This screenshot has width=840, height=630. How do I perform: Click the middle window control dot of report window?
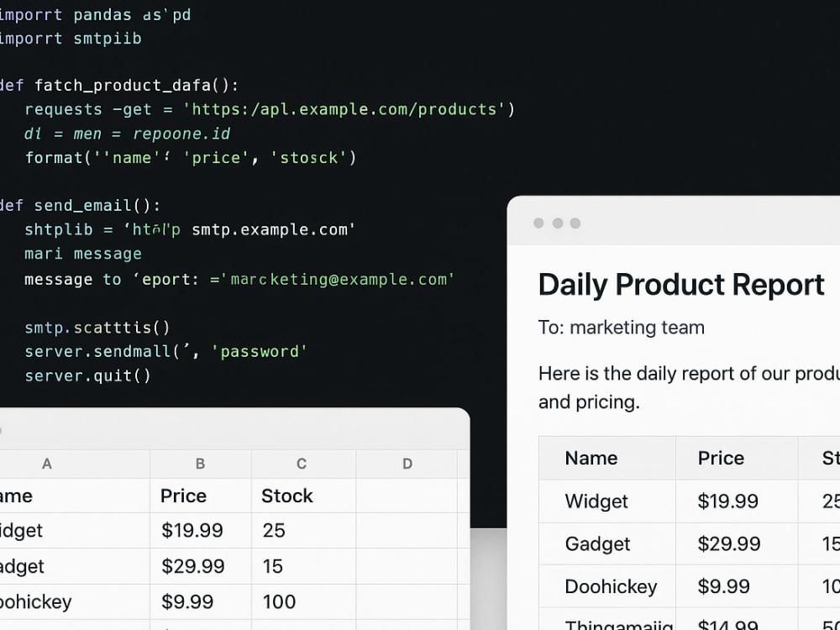click(558, 223)
